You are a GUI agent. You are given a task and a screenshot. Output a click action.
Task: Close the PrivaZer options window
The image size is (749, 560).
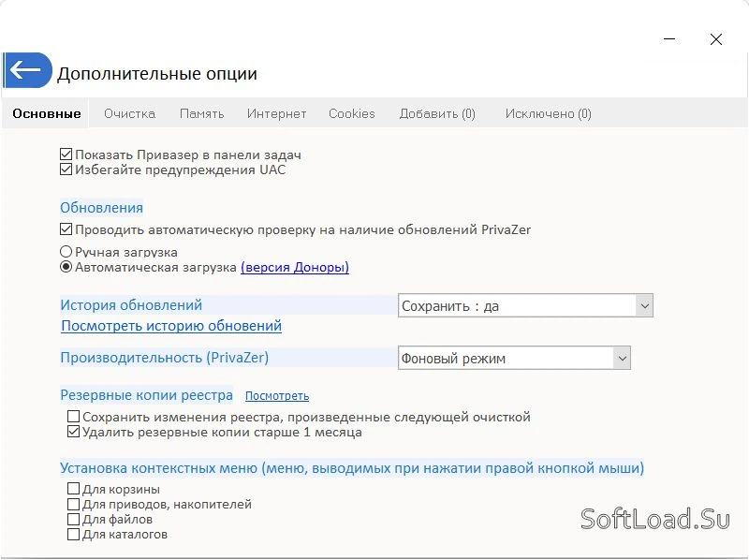tap(715, 39)
